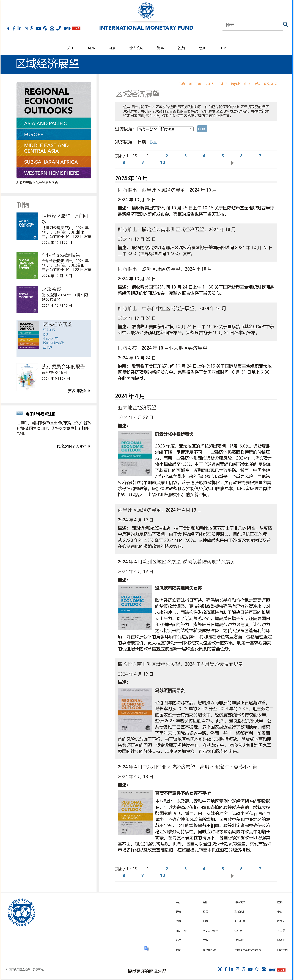The image size is (294, 980).
Task: Click the Google Translate icon in the footer
Action: tap(147, 948)
